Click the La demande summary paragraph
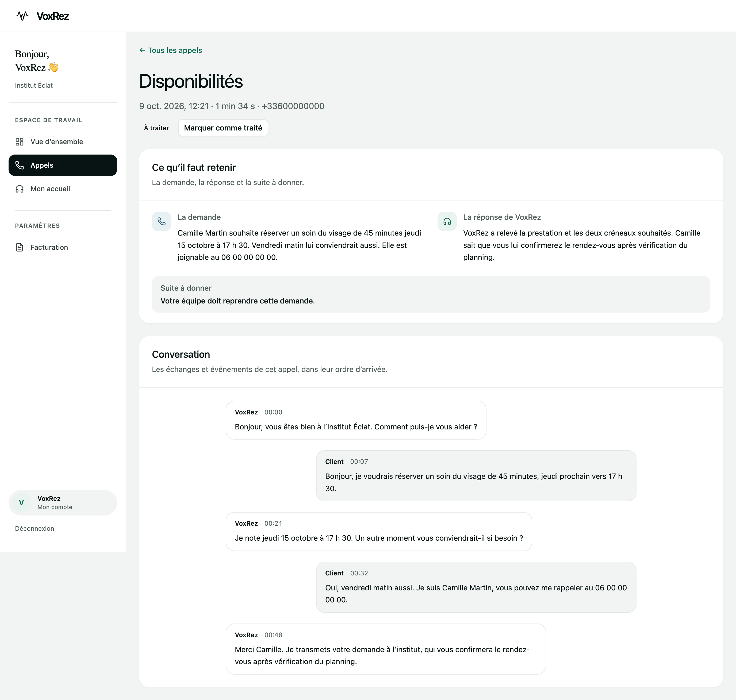The width and height of the screenshot is (736, 700). coord(299,245)
